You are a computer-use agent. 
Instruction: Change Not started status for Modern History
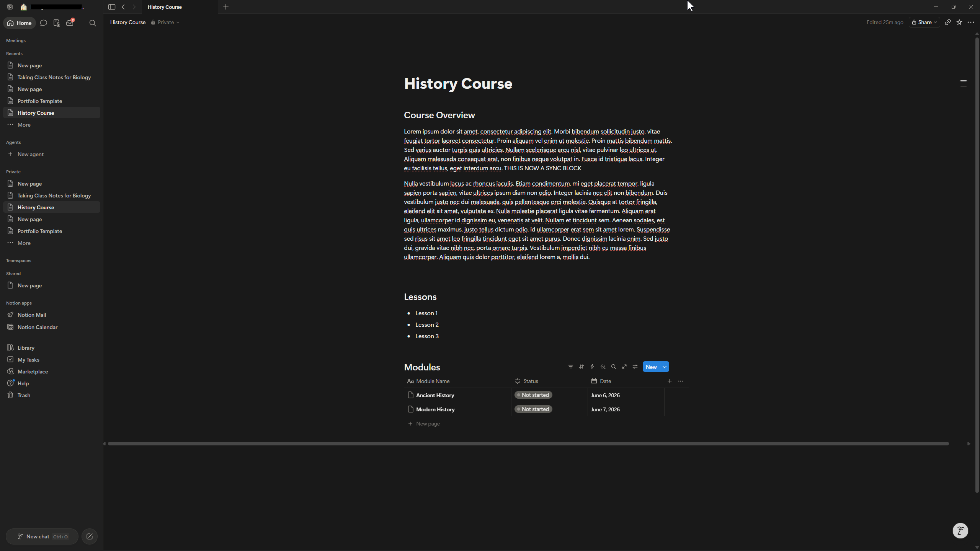(x=533, y=409)
